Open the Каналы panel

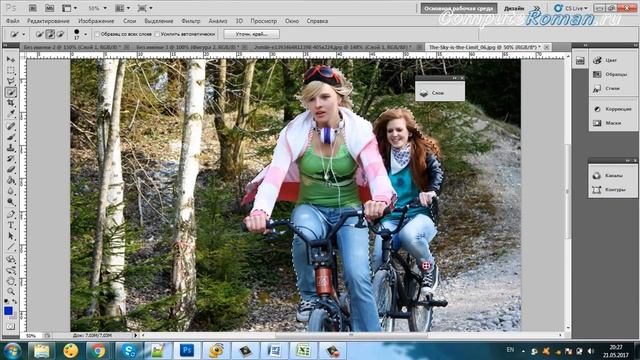click(x=613, y=176)
